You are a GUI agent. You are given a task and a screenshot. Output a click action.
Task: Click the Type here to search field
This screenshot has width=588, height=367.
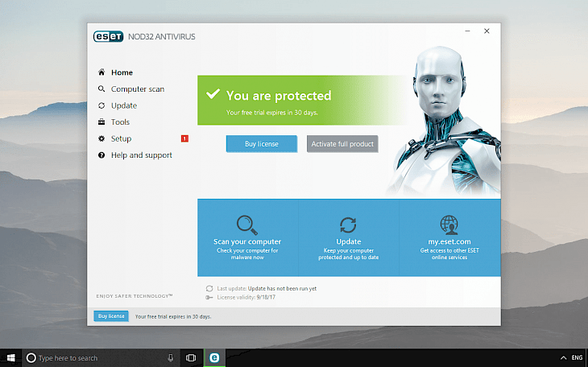point(102,358)
